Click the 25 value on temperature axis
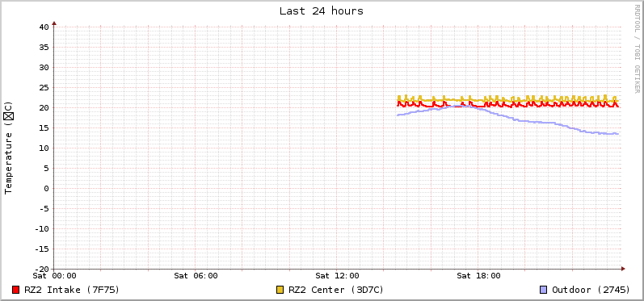The width and height of the screenshot is (644, 301). (x=44, y=88)
